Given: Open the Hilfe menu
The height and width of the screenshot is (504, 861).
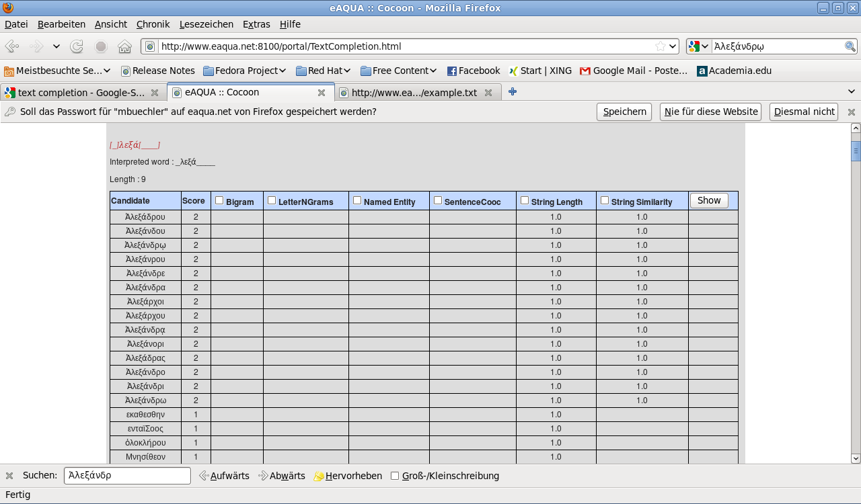Looking at the screenshot, I should [290, 24].
